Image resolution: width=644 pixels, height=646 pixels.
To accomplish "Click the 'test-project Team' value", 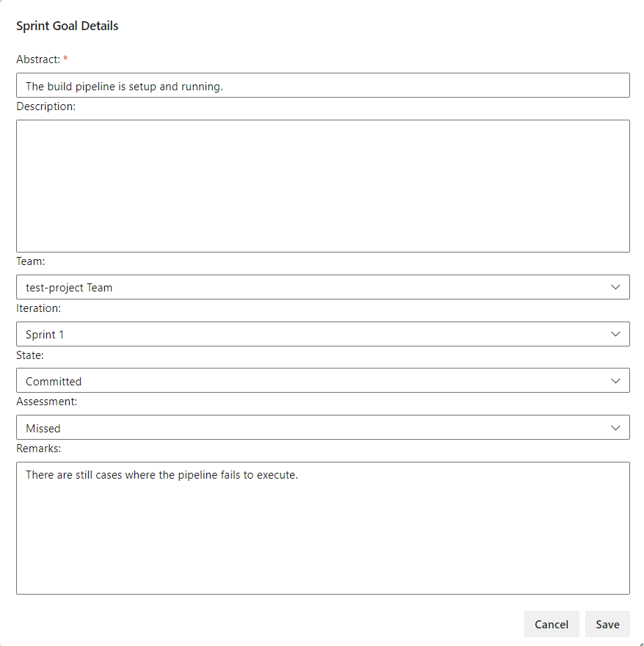I will (68, 287).
